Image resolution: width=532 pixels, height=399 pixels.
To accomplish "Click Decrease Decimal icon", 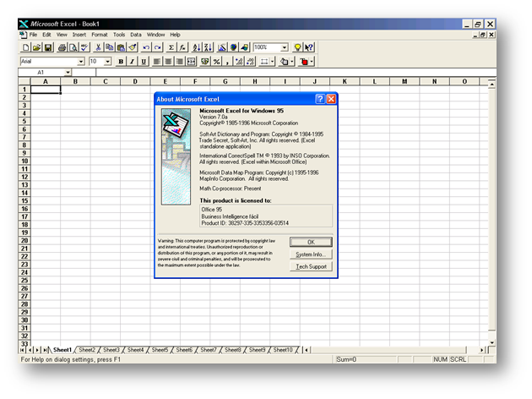I will click(251, 62).
